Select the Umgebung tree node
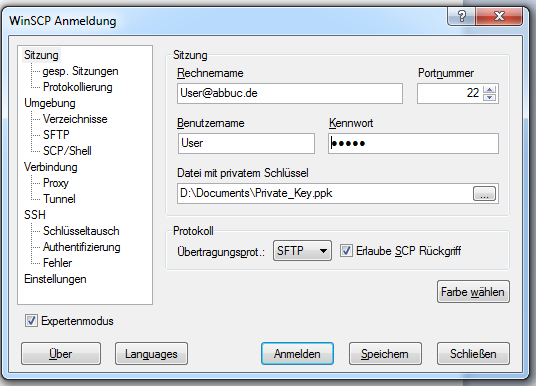Image resolution: width=536 pixels, height=386 pixels. (x=50, y=103)
